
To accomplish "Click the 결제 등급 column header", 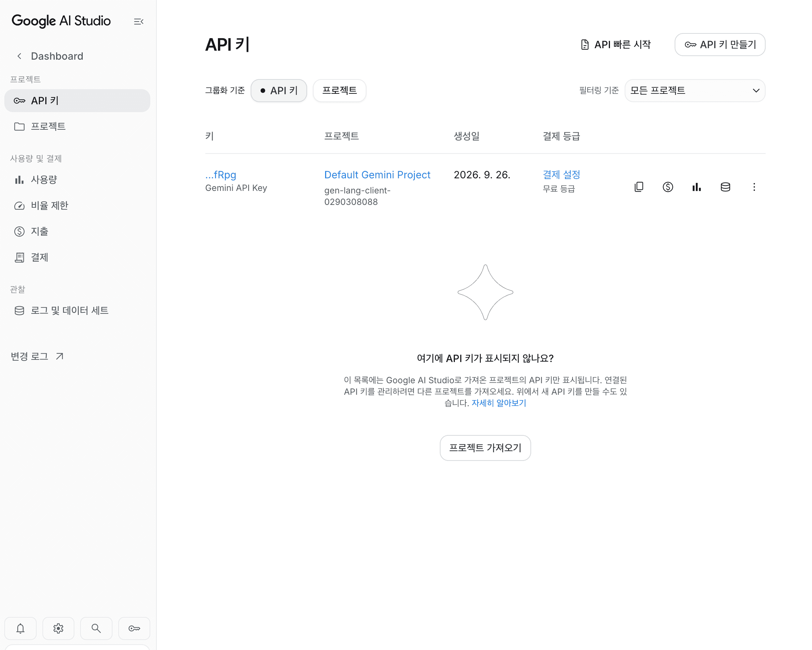I will click(561, 136).
